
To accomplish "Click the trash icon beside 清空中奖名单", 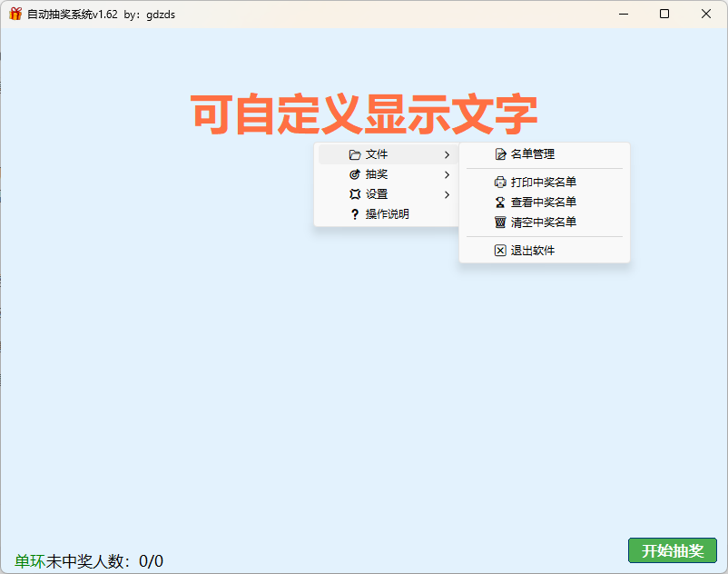I will (x=500, y=222).
